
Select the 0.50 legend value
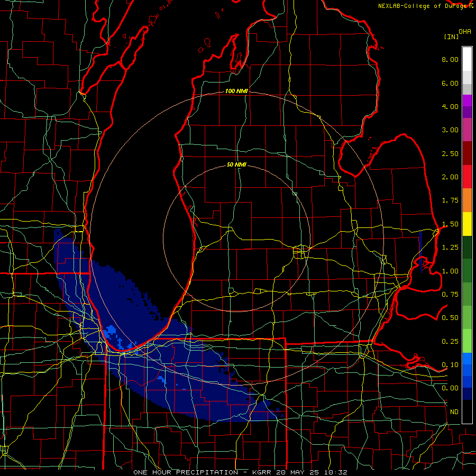[450, 318]
